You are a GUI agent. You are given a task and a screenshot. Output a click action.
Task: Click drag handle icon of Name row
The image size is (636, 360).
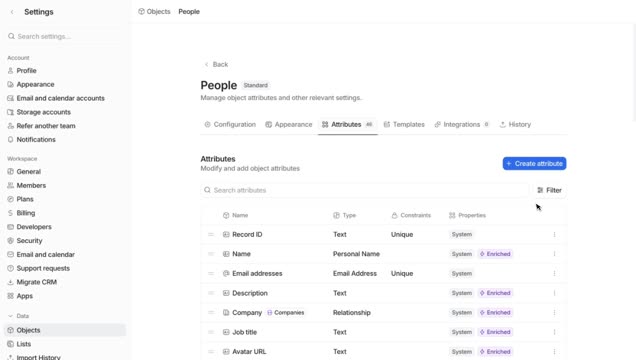(211, 254)
